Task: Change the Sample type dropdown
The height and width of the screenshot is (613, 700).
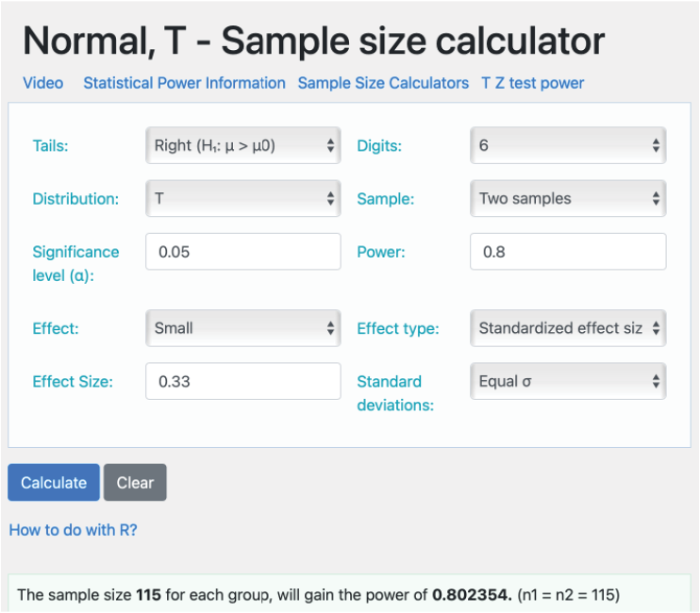Action: click(x=567, y=199)
